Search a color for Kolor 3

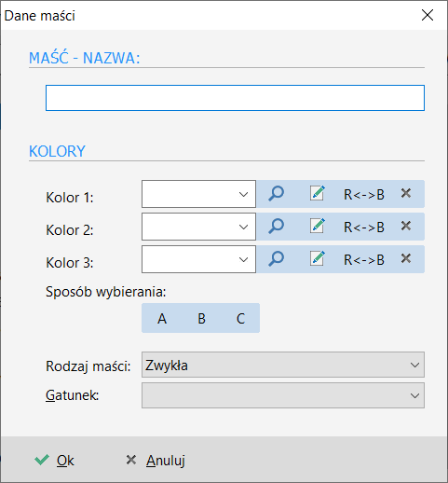[276, 259]
